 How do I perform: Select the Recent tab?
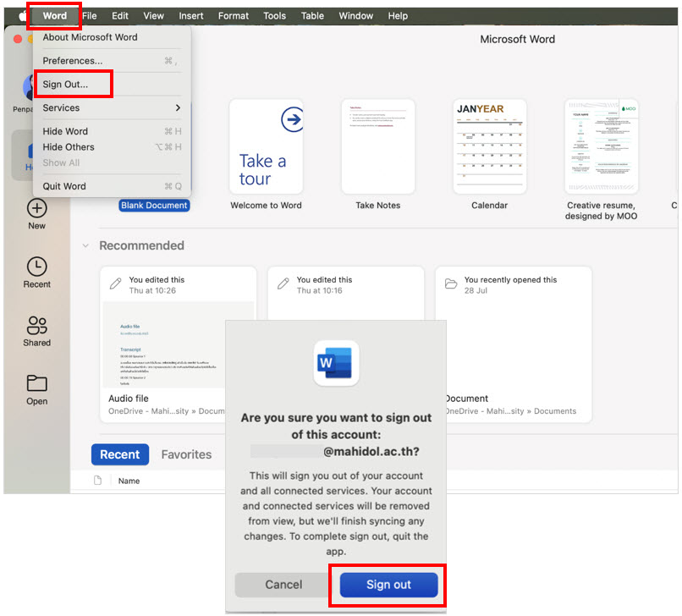click(x=120, y=454)
